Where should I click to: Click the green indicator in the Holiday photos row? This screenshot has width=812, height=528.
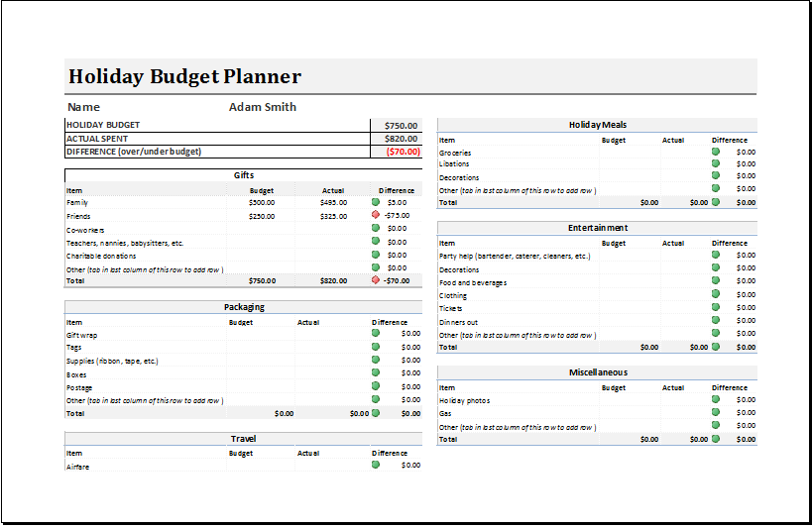click(716, 399)
